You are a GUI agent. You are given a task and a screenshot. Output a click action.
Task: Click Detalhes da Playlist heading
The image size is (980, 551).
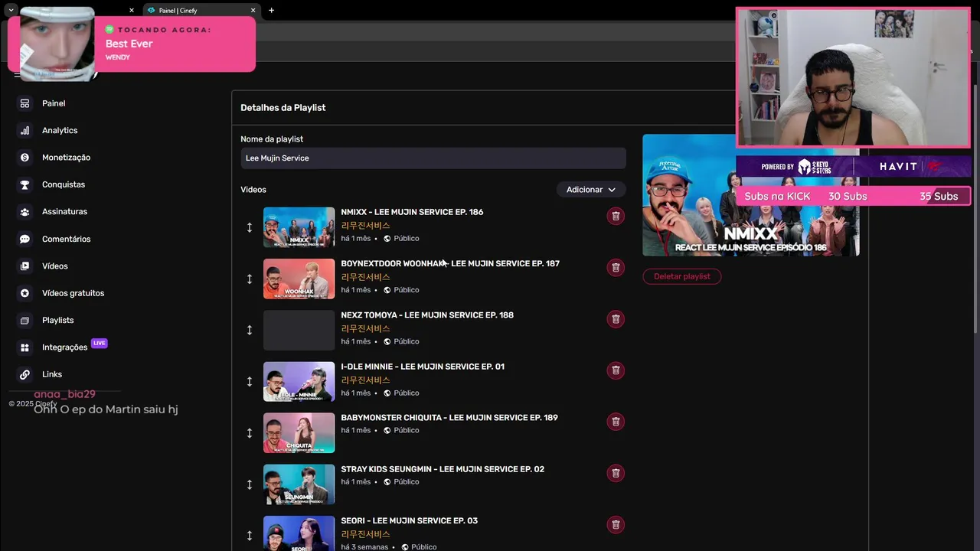coord(283,108)
